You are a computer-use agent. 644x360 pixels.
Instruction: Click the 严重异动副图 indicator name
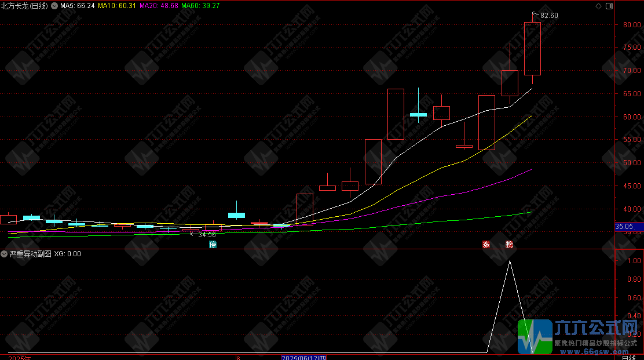point(30,254)
